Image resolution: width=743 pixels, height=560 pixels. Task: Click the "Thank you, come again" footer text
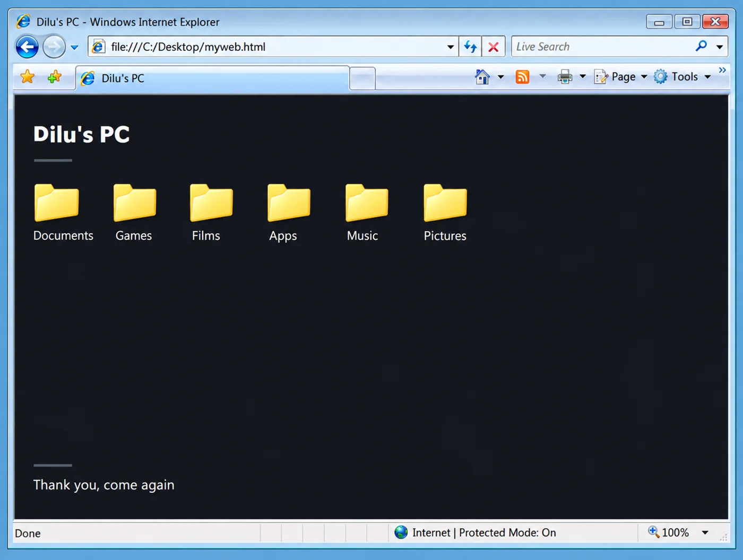click(103, 485)
